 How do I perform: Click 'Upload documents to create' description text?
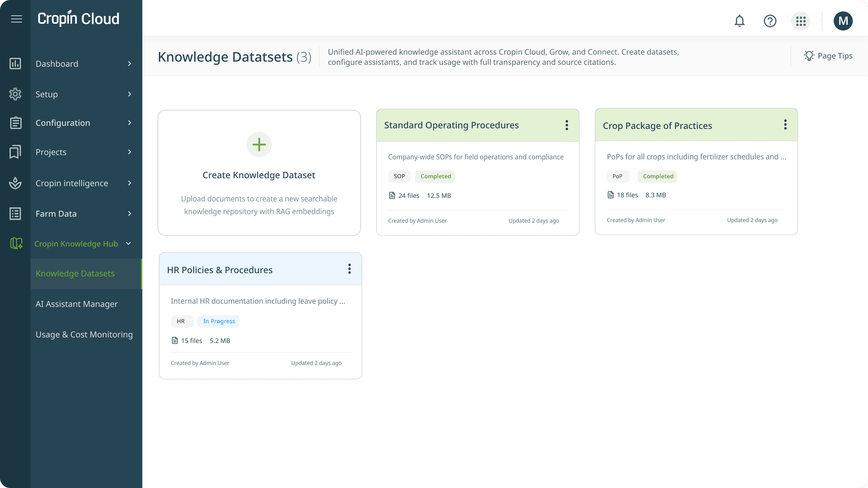259,205
